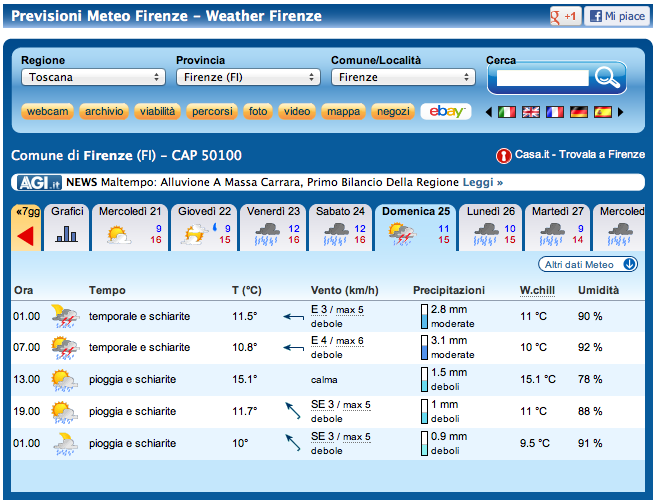This screenshot has width=662, height=500.
Task: Pick the German flag icon
Action: click(579, 112)
